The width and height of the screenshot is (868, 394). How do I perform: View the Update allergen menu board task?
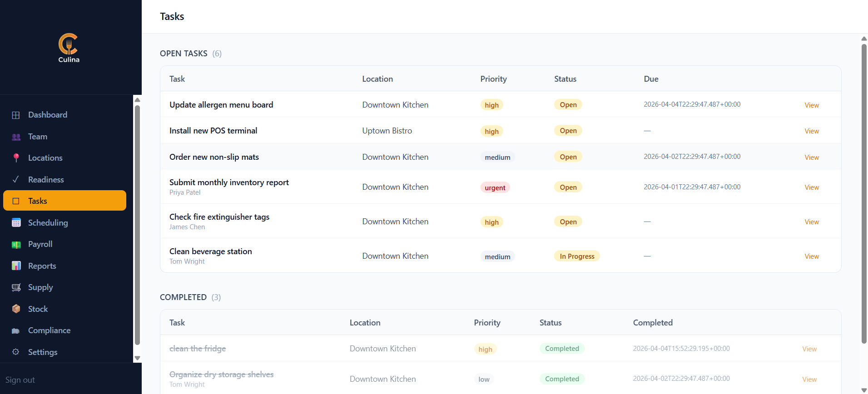point(812,105)
